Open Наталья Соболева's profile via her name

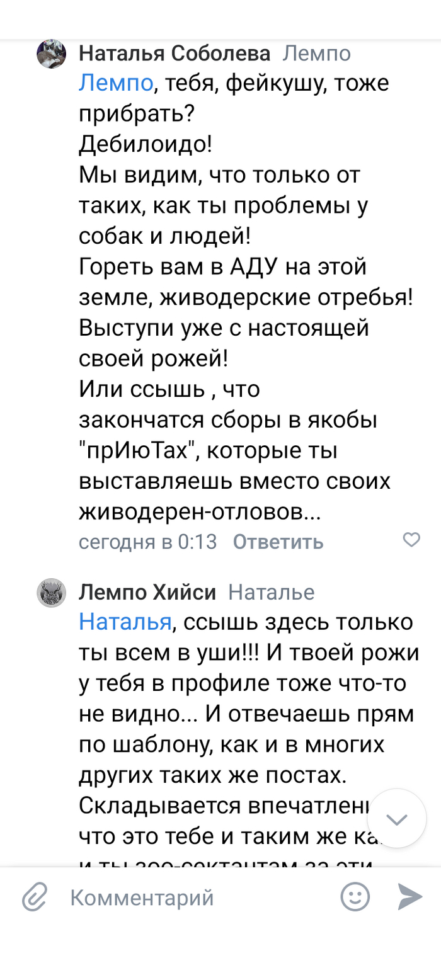click(174, 54)
